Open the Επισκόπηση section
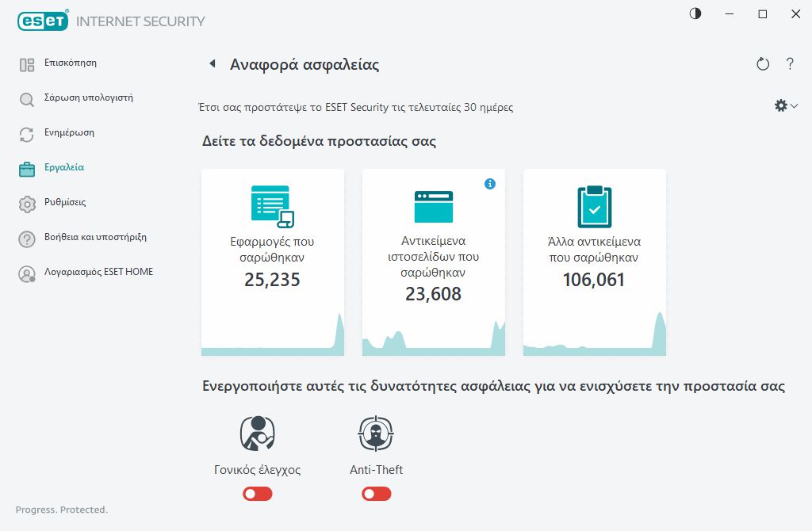The image size is (812, 531). (71, 63)
